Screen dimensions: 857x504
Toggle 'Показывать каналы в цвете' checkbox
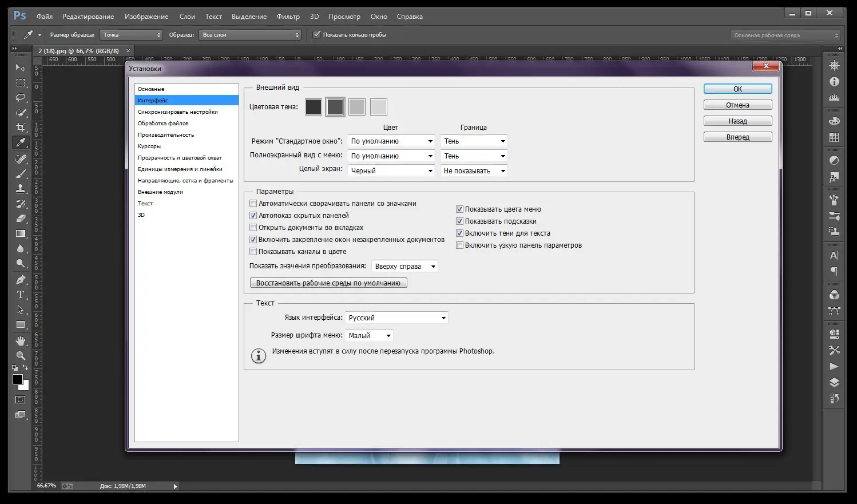pyautogui.click(x=253, y=252)
